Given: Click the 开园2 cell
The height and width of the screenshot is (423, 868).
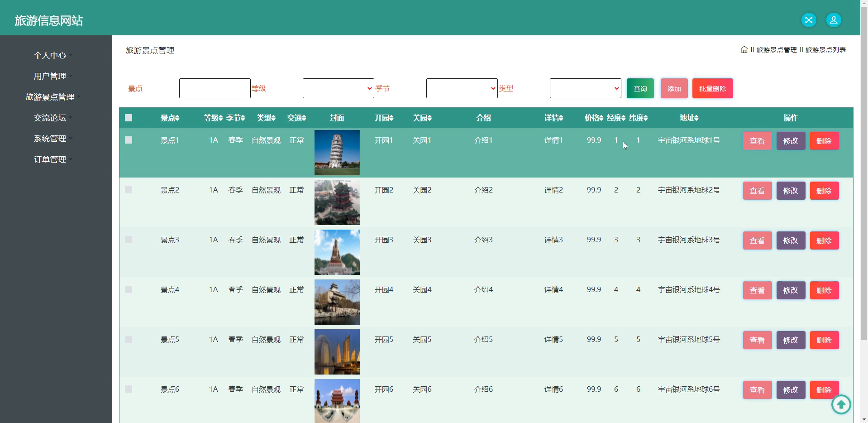Looking at the screenshot, I should click(x=384, y=190).
